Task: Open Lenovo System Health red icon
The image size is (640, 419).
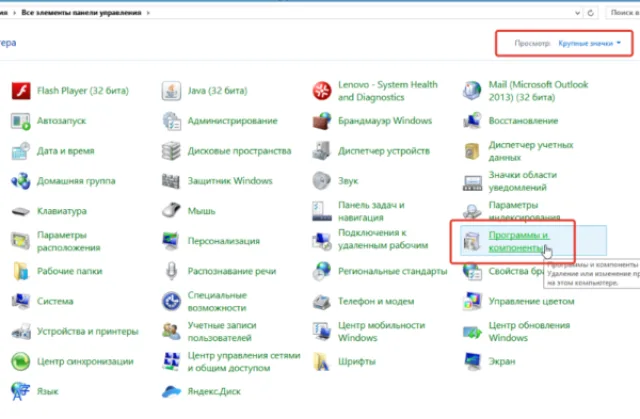Action: (x=322, y=91)
